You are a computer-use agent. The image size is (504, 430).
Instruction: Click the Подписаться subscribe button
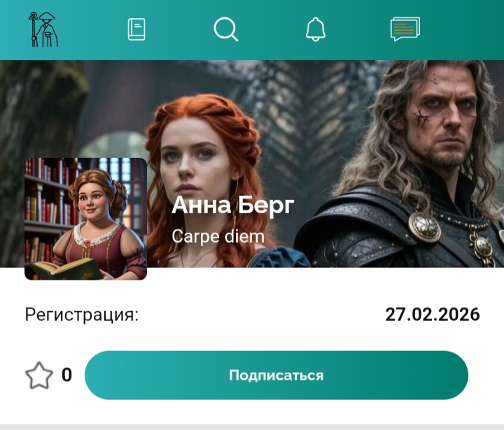tap(276, 375)
